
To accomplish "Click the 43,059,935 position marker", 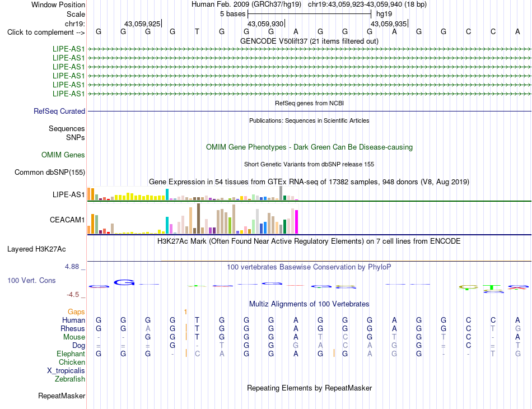I will 389,24.
